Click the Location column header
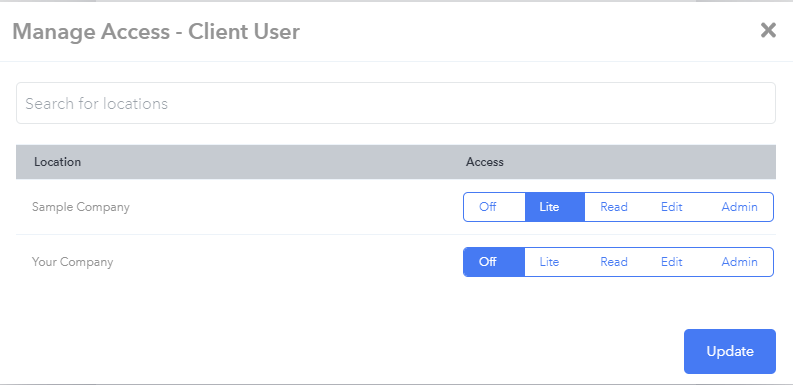The width and height of the screenshot is (793, 385). 57,162
